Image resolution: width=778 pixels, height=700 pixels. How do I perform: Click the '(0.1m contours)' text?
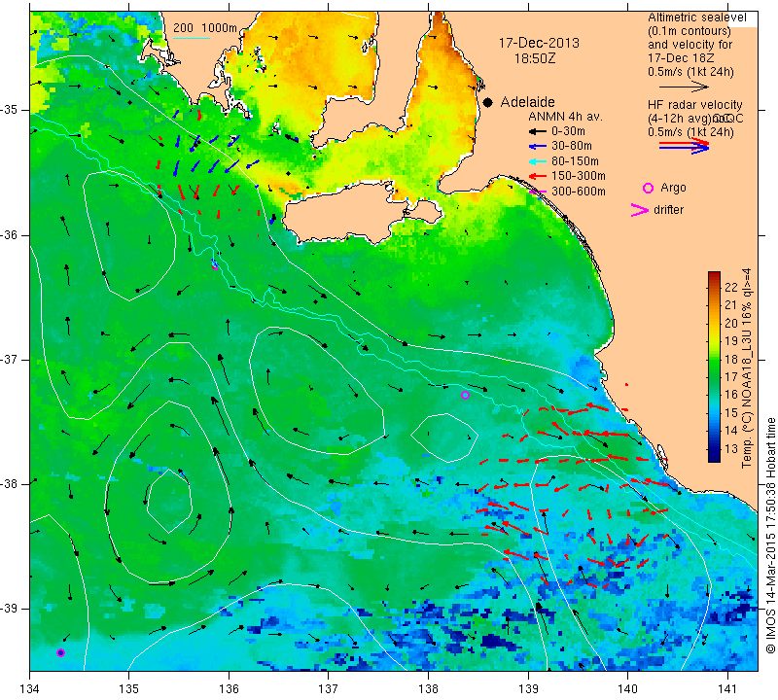690,31
